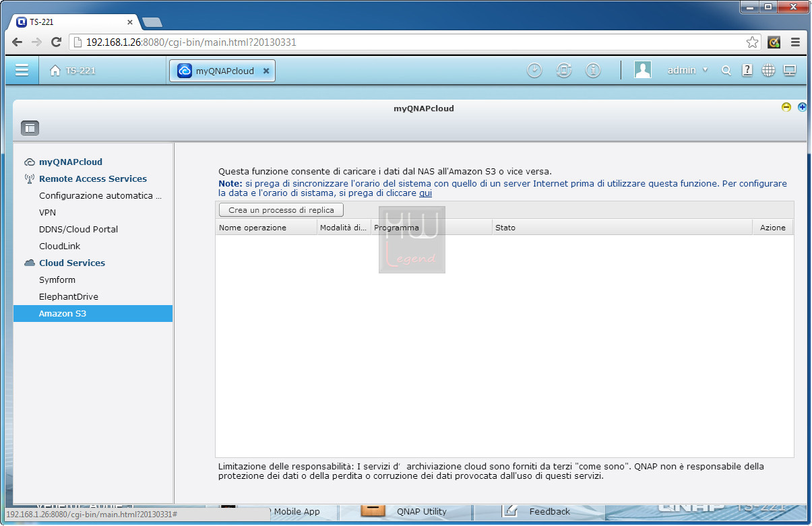Close the TS-221 browser tab
Viewport: 812px width, 526px height.
(130, 22)
